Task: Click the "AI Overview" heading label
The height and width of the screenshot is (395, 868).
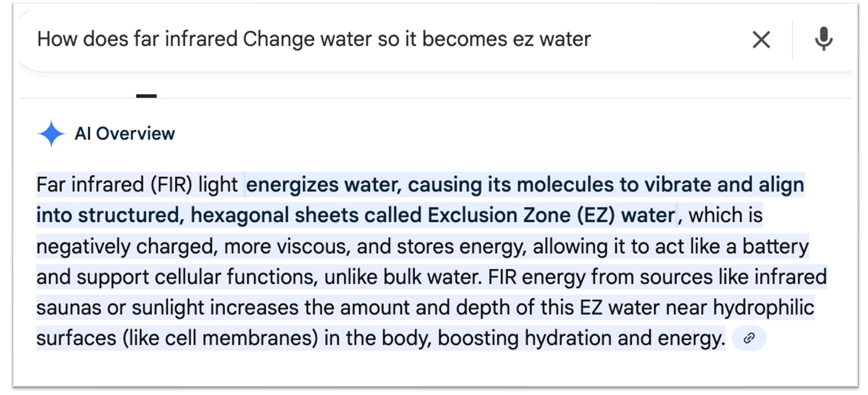Action: (124, 134)
